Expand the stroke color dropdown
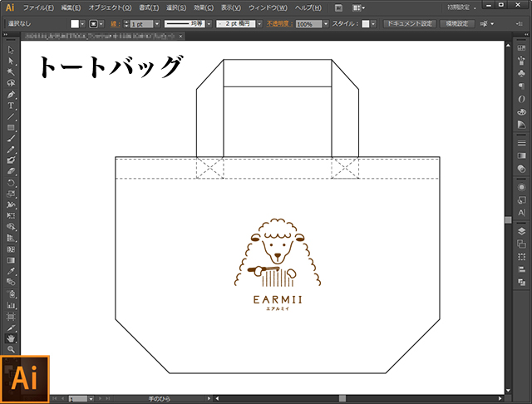Screen dimensions: 532x404 click(101, 24)
